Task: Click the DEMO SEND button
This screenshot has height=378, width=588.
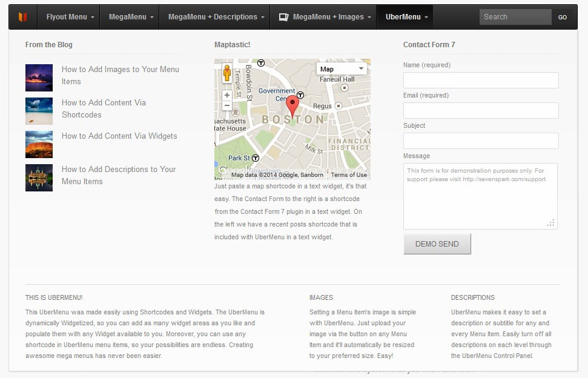Action: coord(437,244)
